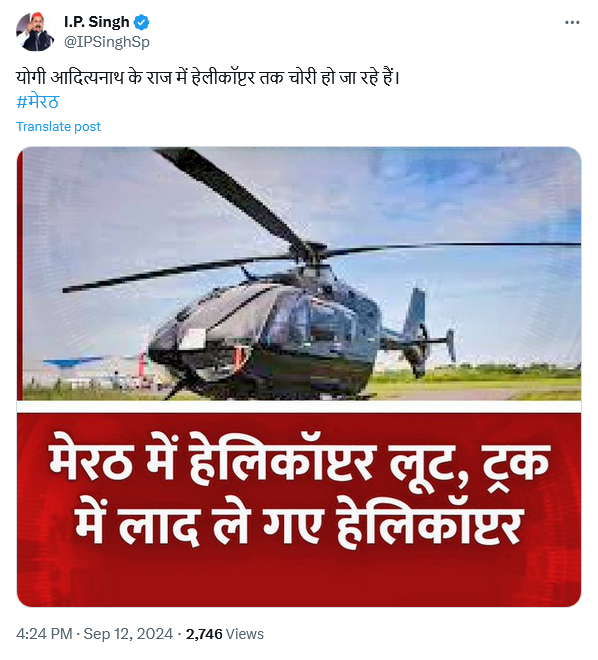Click the 2,746 Views count
The height and width of the screenshot is (660, 598).
(x=225, y=634)
